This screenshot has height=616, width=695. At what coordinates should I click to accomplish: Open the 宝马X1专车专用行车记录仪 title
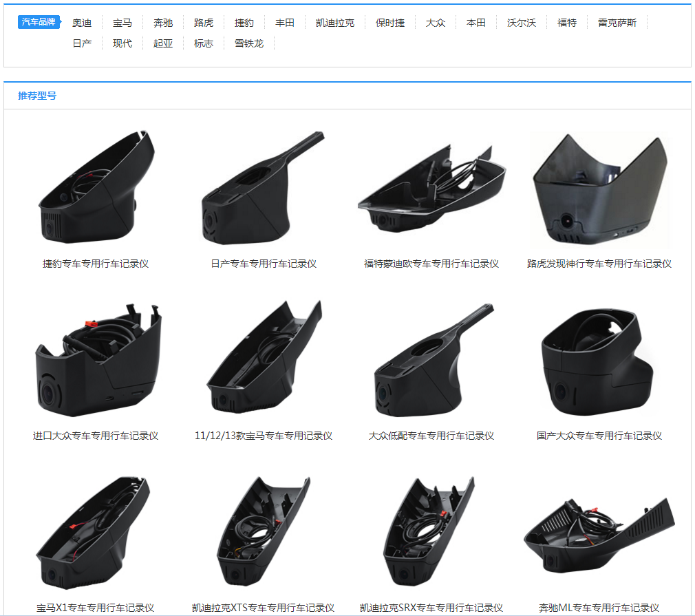[x=96, y=608]
